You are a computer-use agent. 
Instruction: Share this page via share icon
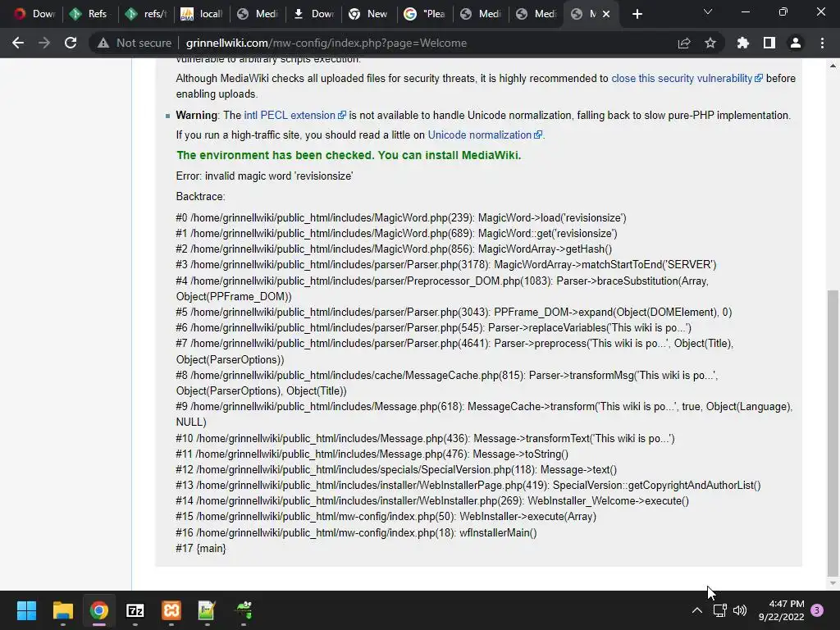coord(684,43)
